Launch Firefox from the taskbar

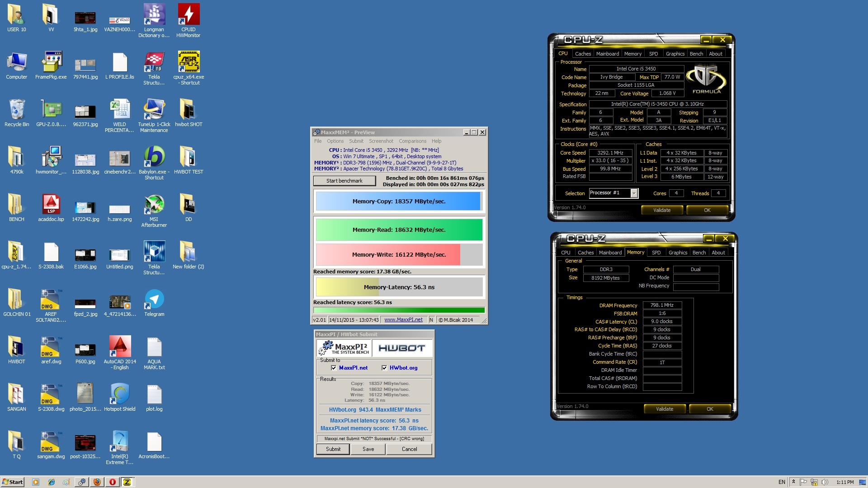coord(97,482)
